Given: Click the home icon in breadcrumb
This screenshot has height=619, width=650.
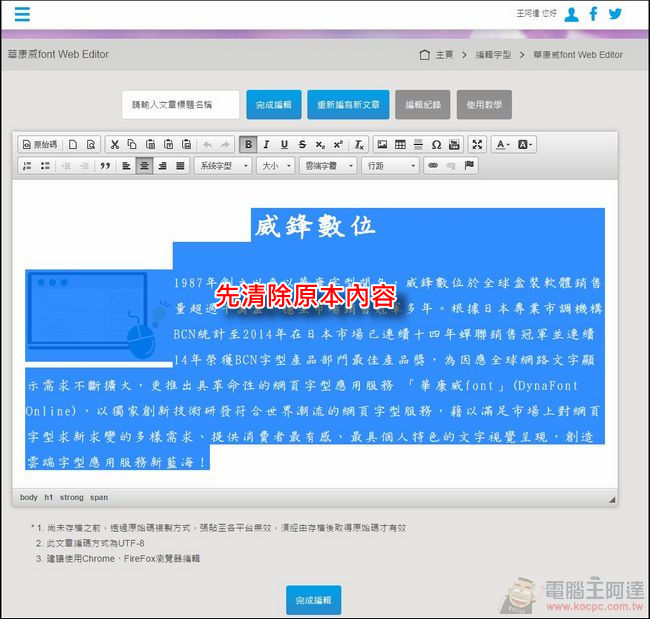Looking at the screenshot, I should click(x=424, y=55).
